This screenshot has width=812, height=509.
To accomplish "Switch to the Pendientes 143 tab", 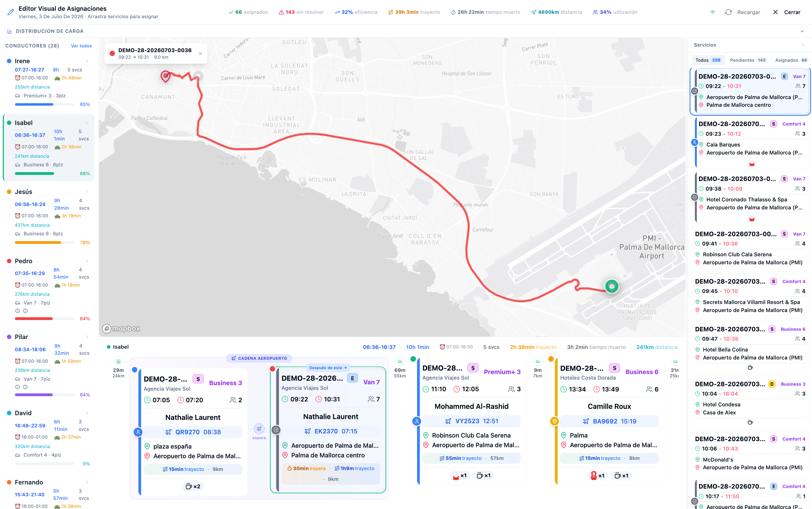I will pos(748,60).
